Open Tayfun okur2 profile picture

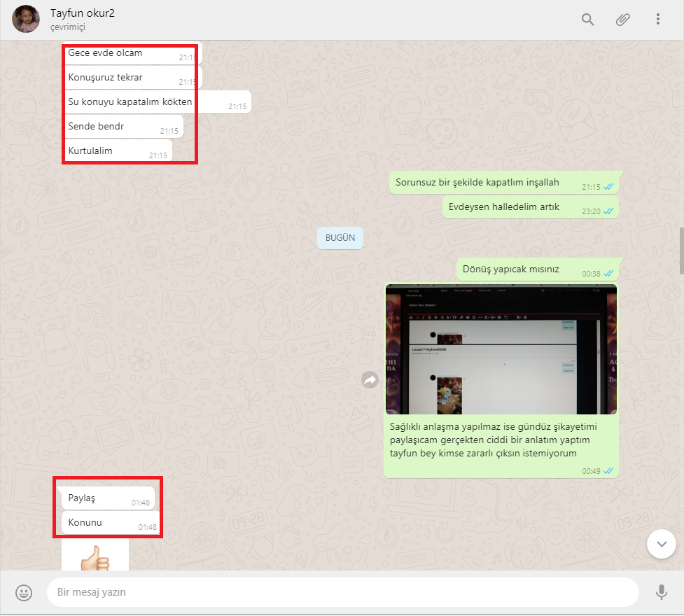coord(26,19)
